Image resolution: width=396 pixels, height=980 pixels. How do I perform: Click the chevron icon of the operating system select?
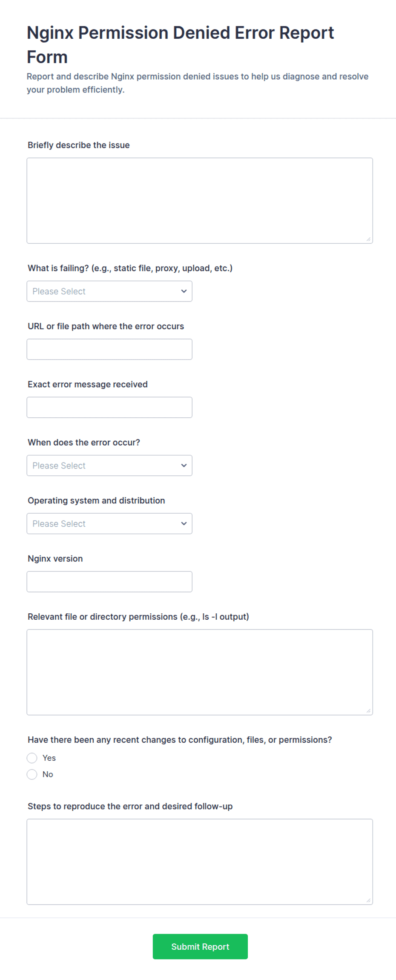pos(184,524)
